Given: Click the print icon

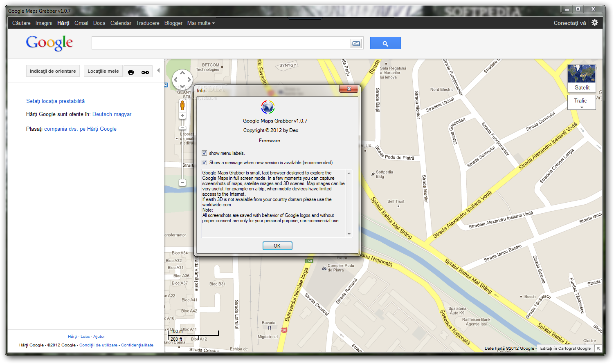Looking at the screenshot, I should point(131,71).
